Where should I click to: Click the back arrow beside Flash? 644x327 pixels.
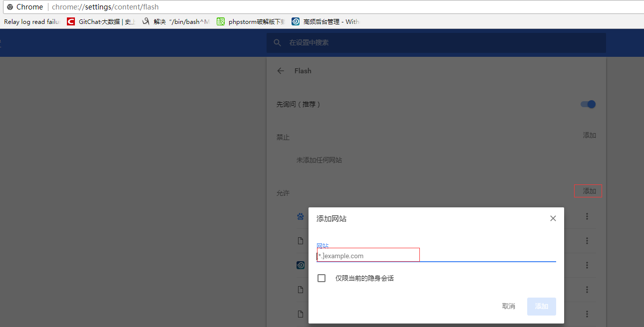click(x=281, y=71)
